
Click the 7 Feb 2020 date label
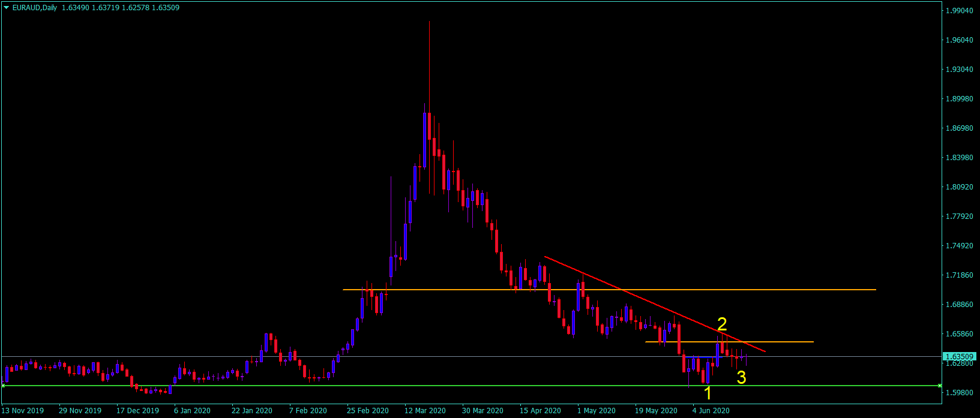(308, 411)
